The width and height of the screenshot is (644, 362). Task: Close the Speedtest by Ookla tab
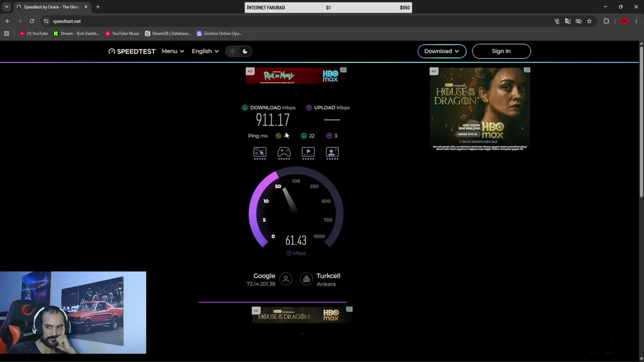tap(86, 7)
